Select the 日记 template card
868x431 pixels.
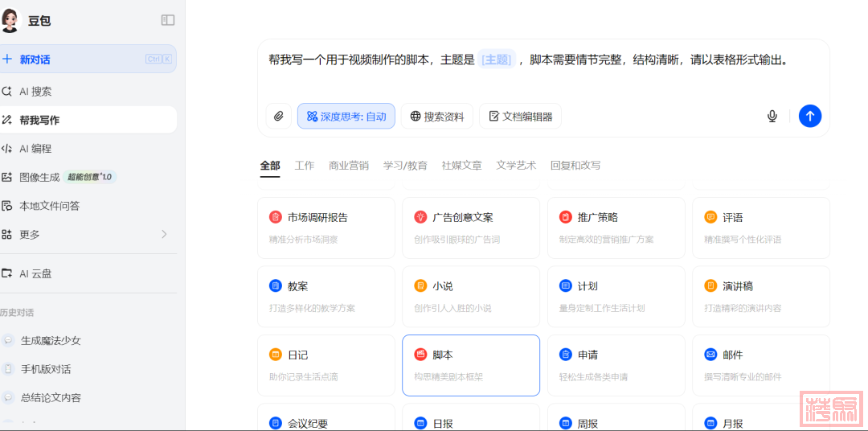click(326, 365)
